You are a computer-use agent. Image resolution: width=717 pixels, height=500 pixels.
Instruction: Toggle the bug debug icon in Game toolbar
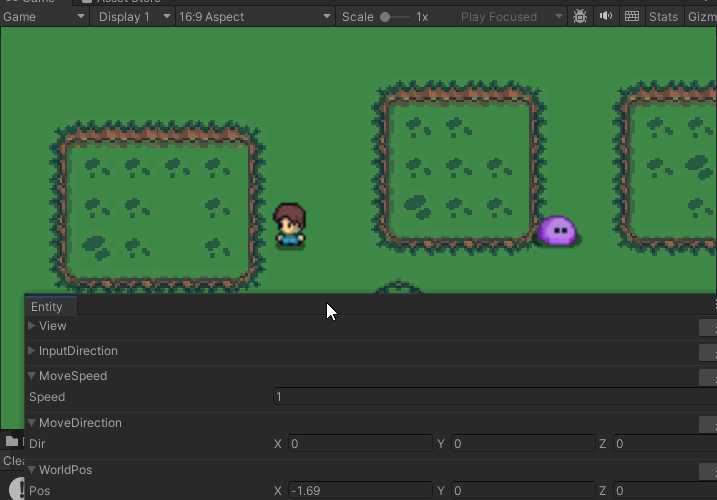pos(580,17)
